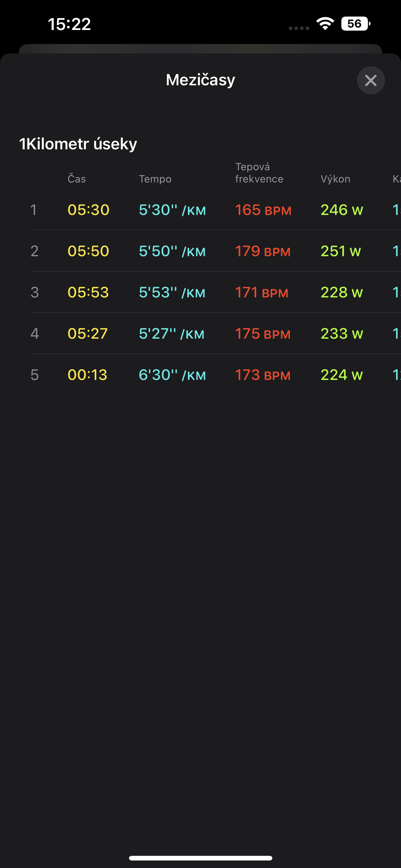Tap split 5 power 224 W
This screenshot has height=868, width=401.
342,375
